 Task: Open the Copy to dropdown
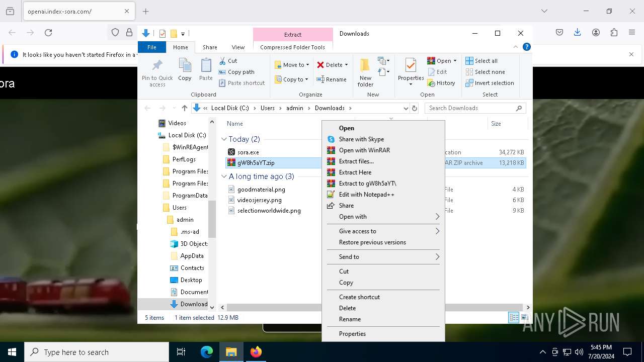[292, 79]
